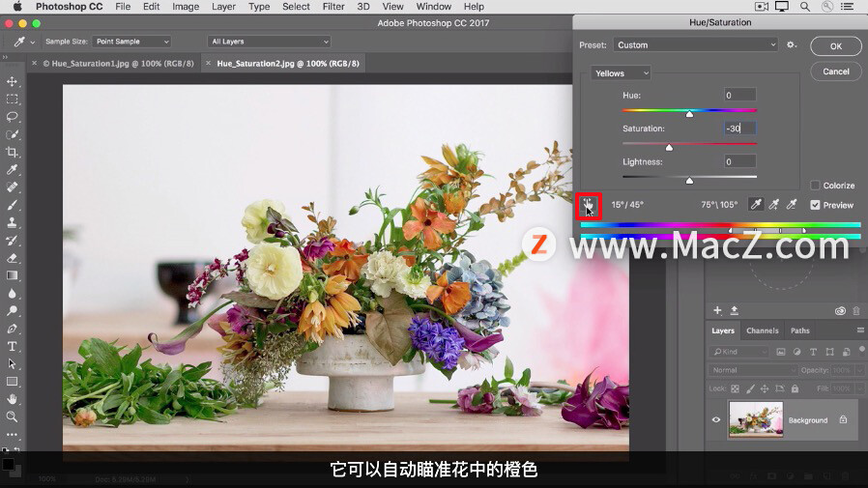Select the Hand tool in toolbar
This screenshot has height=488, width=868.
(x=12, y=399)
